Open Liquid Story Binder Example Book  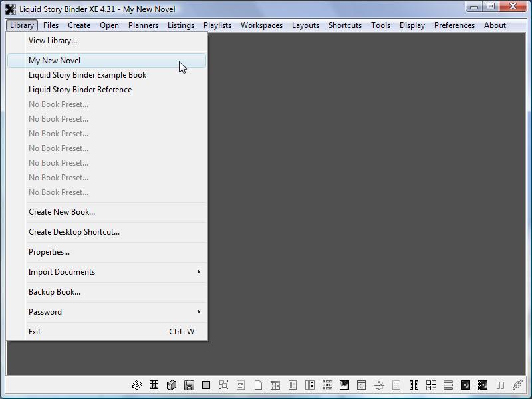click(87, 75)
